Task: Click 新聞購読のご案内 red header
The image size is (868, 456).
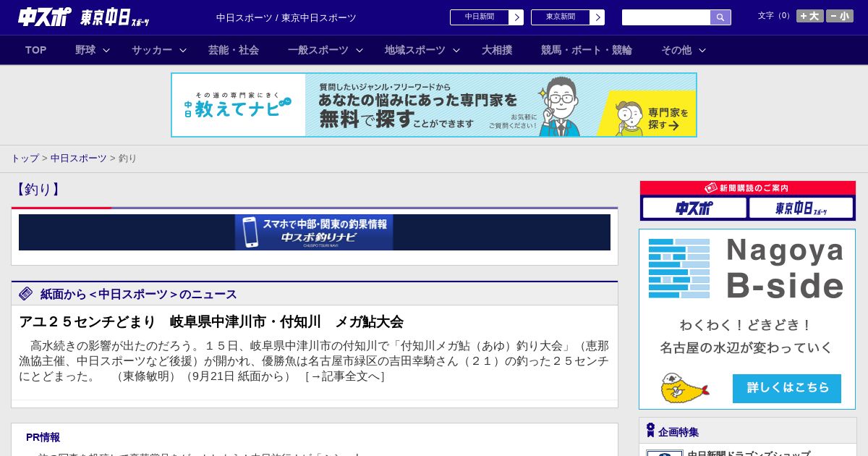Action: 748,188
